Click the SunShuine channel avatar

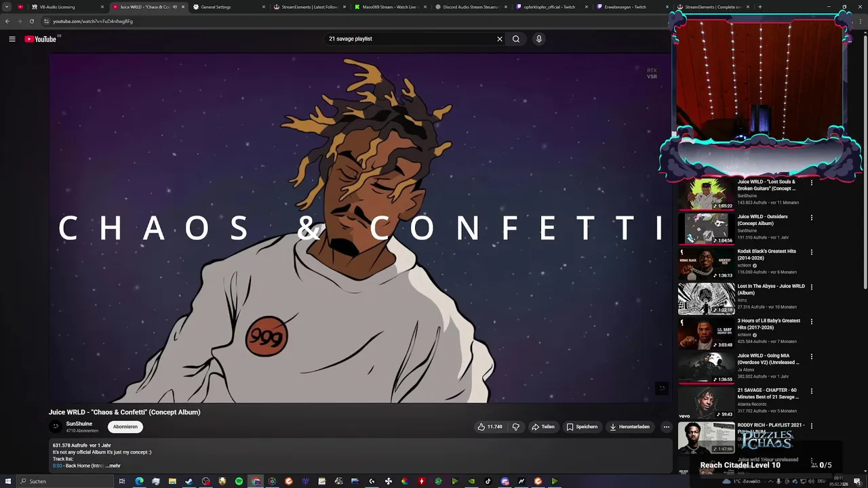[56, 426]
